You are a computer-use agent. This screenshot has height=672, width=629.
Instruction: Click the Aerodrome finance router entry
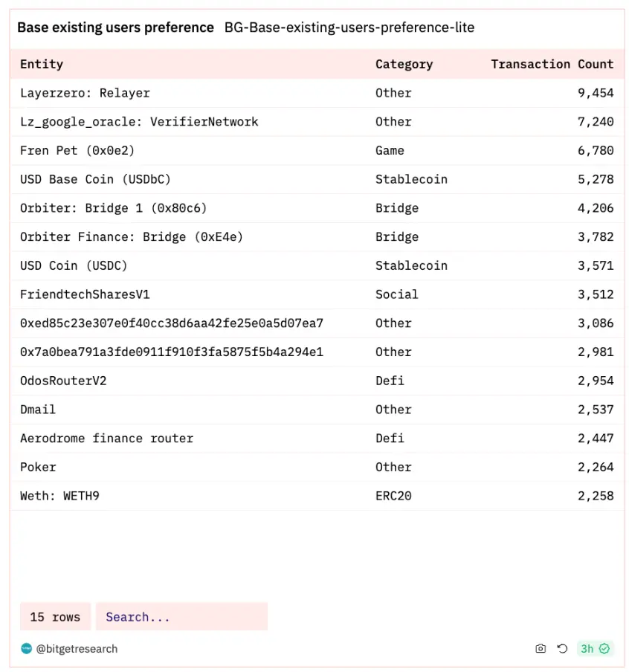(x=107, y=438)
